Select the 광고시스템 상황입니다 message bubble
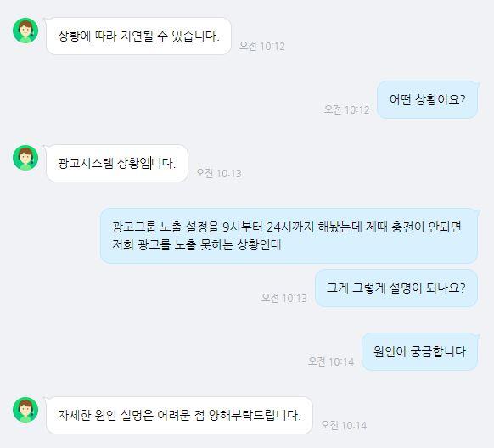The image size is (494, 448). point(117,164)
